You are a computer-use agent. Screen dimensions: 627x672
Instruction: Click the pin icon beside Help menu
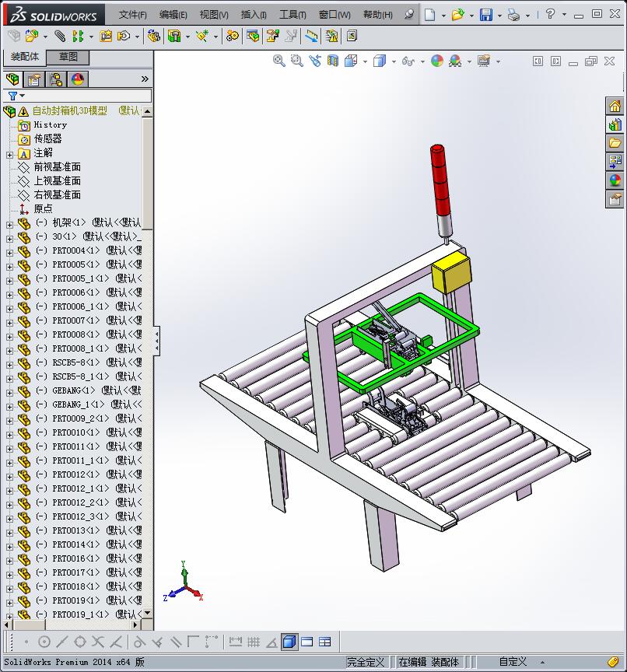pos(409,15)
